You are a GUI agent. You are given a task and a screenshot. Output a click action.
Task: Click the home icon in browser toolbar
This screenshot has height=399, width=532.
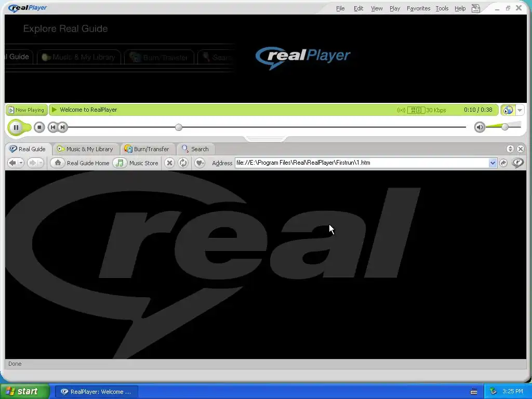[x=58, y=163]
